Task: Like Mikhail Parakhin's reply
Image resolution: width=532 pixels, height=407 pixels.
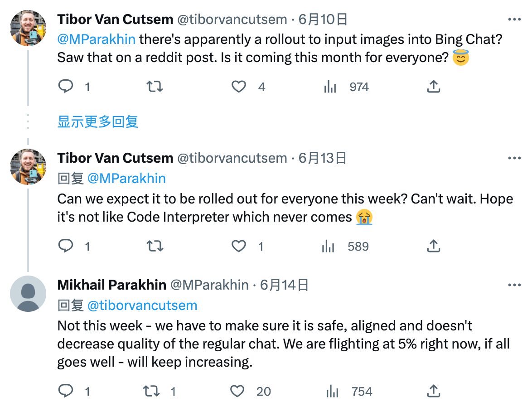Action: (237, 391)
